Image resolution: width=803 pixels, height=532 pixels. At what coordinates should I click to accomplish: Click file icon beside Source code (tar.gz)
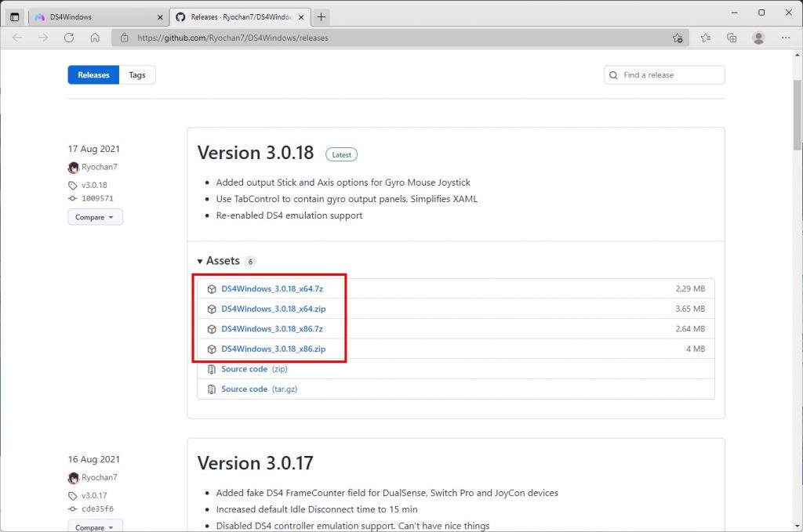[x=212, y=389]
